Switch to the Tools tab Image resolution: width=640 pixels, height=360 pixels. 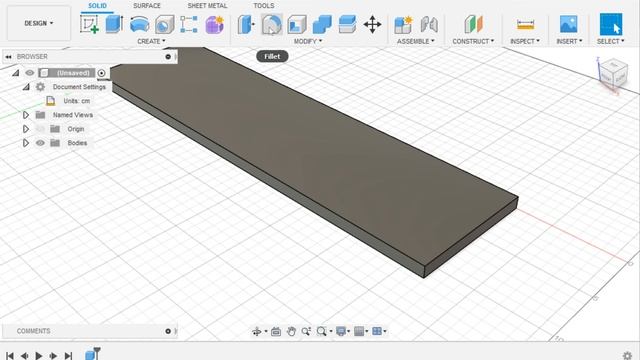coord(264,6)
